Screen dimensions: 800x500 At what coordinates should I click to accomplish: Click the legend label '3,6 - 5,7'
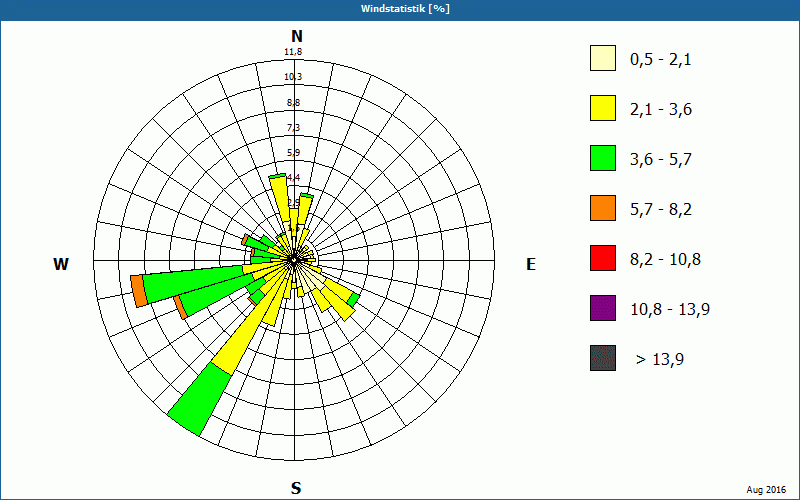661,160
